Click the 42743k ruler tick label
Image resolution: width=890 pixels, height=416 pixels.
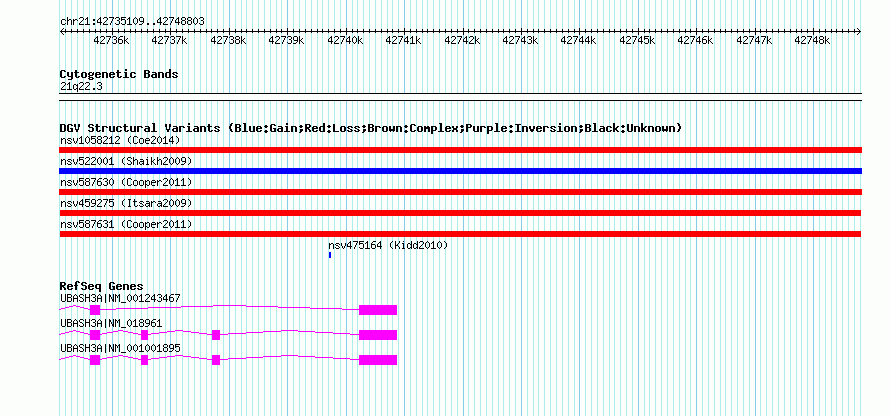point(520,40)
